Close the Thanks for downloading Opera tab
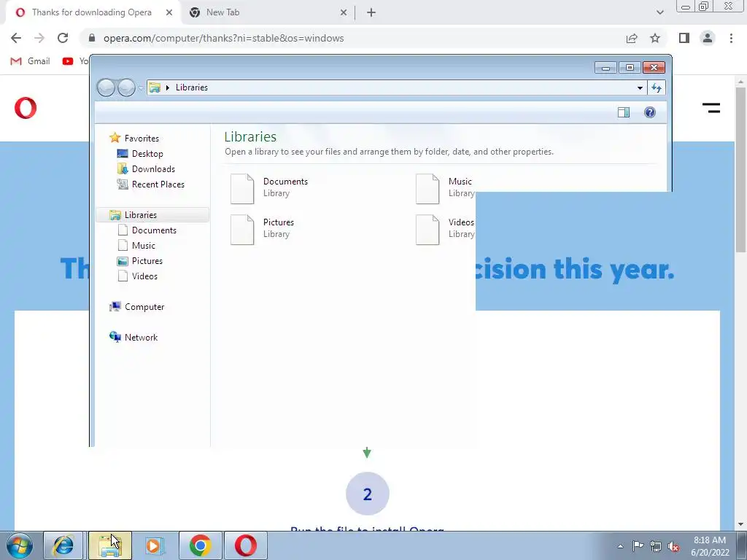Viewport: 747px width, 560px height. [x=169, y=12]
